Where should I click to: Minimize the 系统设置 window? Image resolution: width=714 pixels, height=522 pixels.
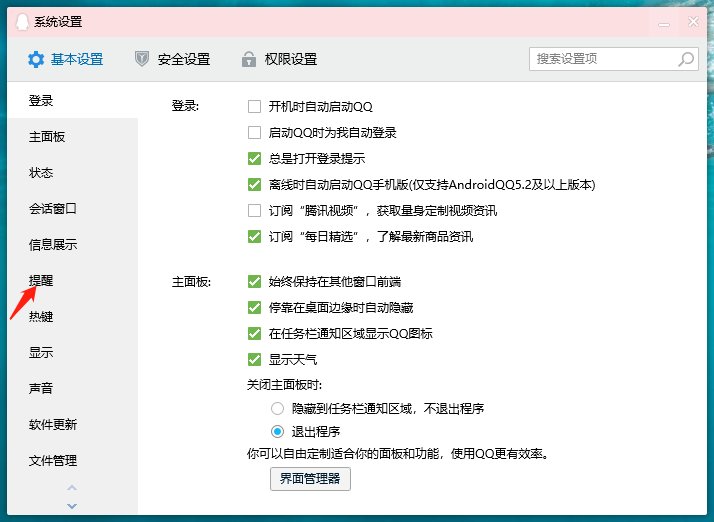664,22
